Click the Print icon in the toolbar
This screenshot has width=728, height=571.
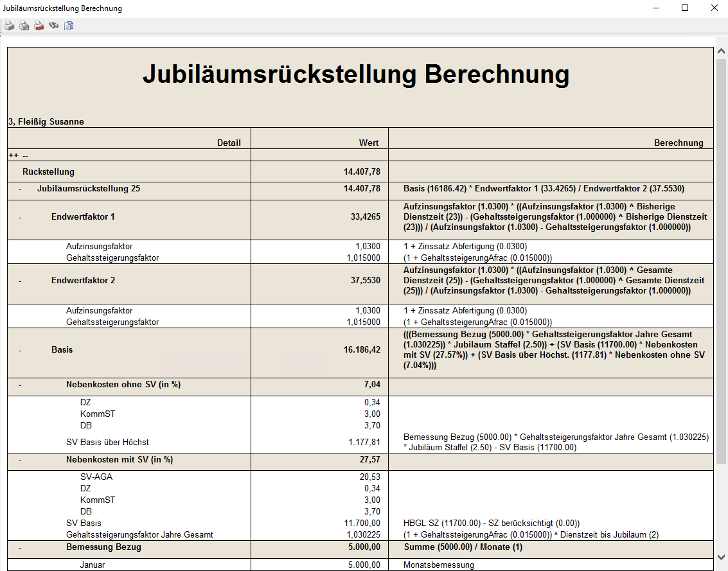click(10, 26)
